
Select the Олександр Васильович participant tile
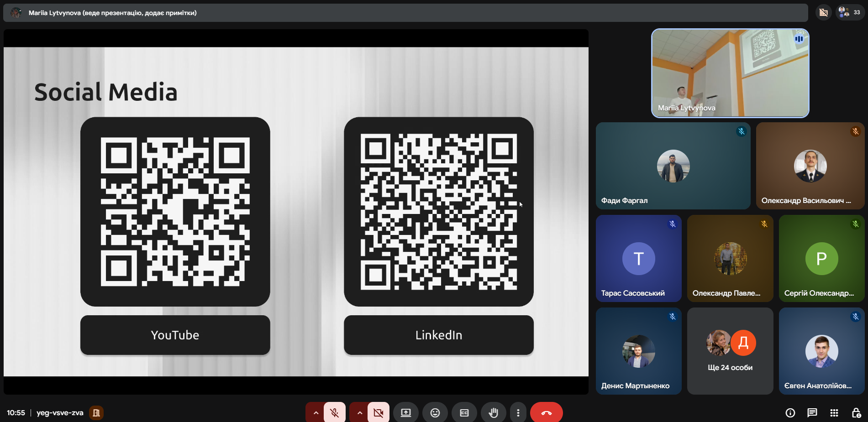810,166
